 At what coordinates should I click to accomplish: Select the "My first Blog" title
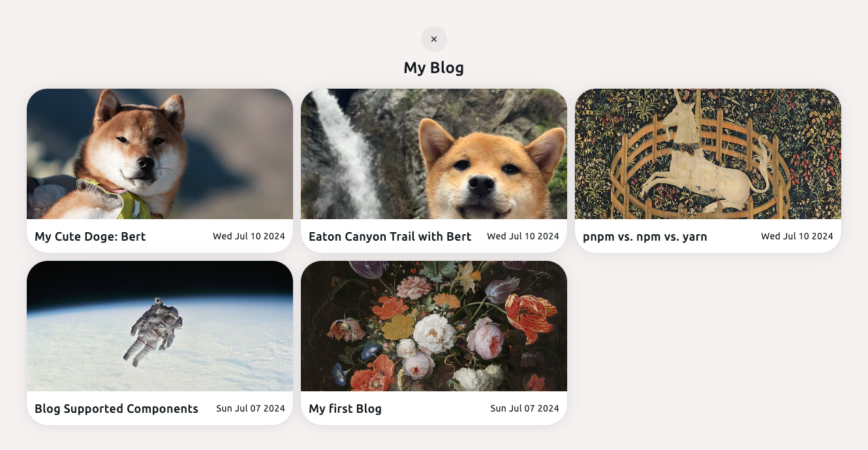(345, 409)
